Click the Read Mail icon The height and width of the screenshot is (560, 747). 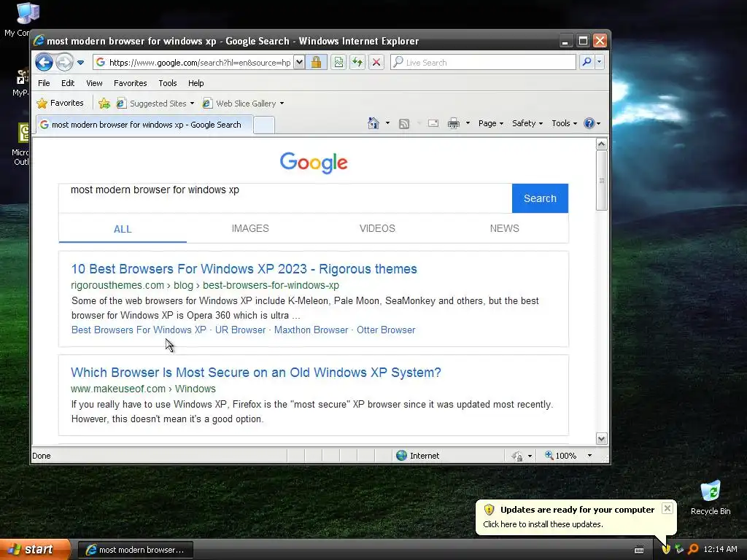point(433,123)
